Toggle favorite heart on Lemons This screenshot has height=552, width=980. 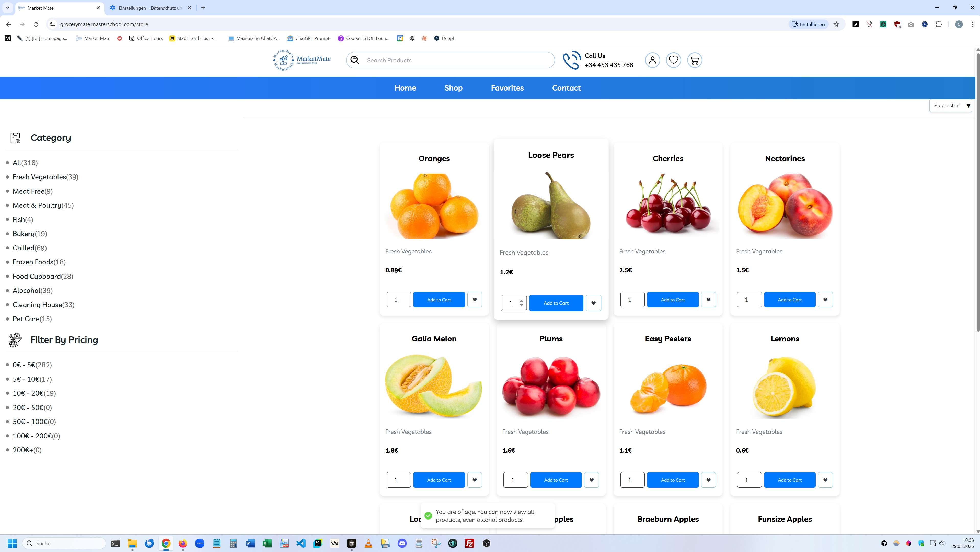coord(825,480)
